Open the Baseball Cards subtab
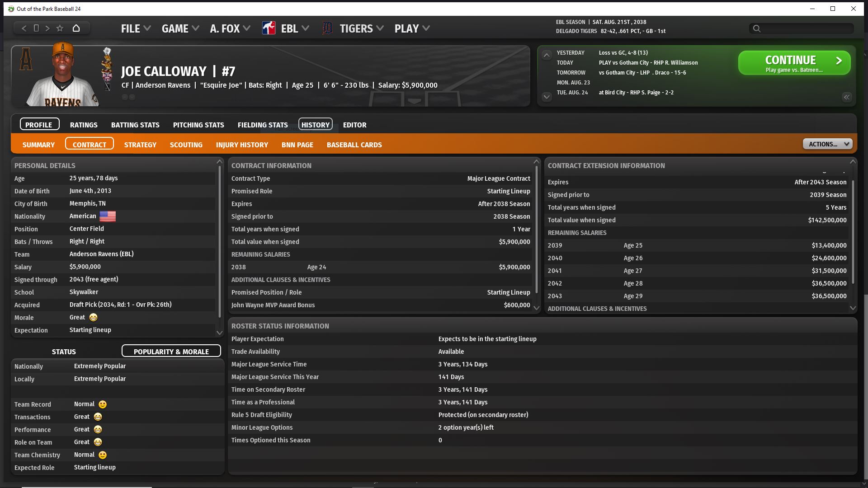This screenshot has width=868, height=488. pos(354,145)
